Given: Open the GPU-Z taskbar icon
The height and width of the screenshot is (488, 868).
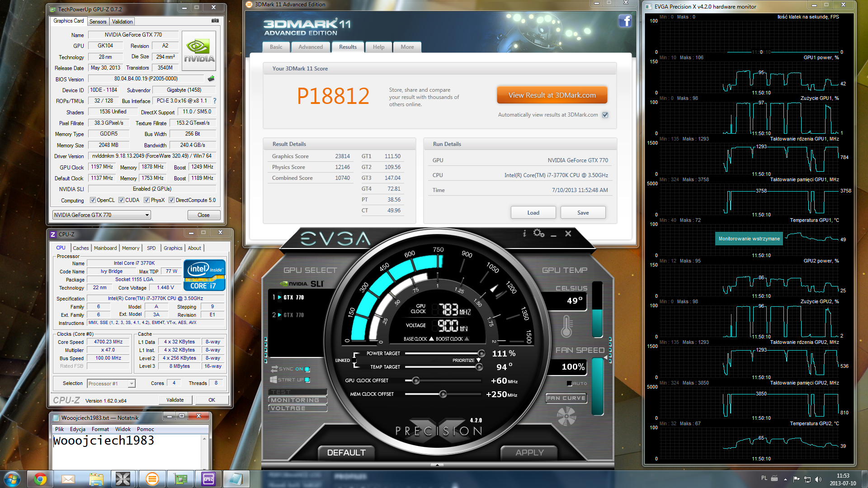Looking at the screenshot, I should pos(180,479).
